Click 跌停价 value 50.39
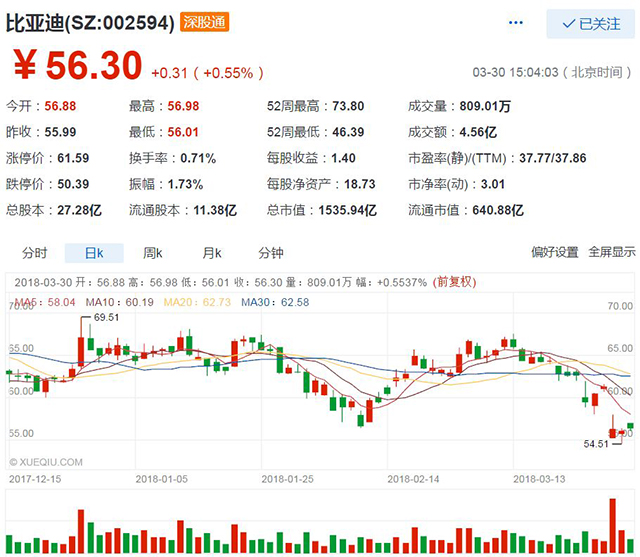The width and height of the screenshot is (640, 557). point(73,184)
